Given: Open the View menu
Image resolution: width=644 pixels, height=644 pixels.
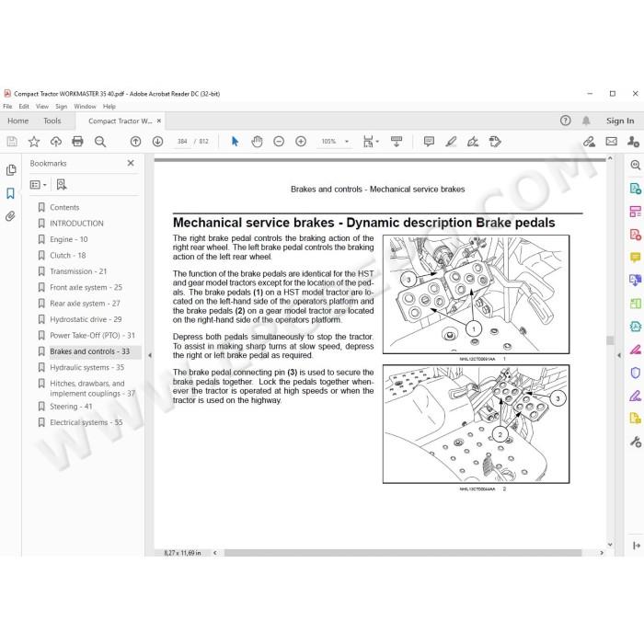Looking at the screenshot, I should tap(42, 107).
